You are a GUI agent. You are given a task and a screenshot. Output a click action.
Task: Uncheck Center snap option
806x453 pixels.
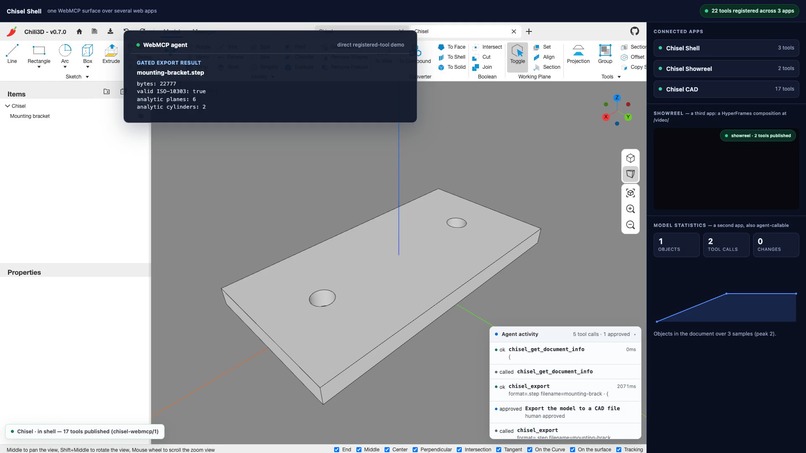click(x=387, y=449)
